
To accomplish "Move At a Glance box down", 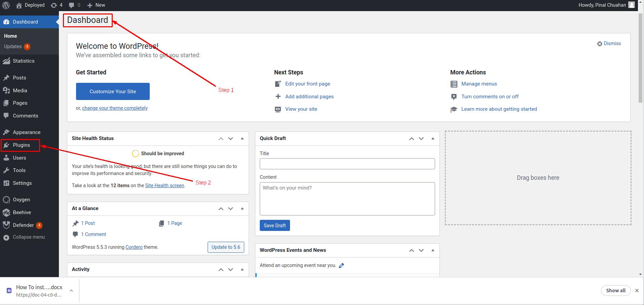I will point(230,208).
